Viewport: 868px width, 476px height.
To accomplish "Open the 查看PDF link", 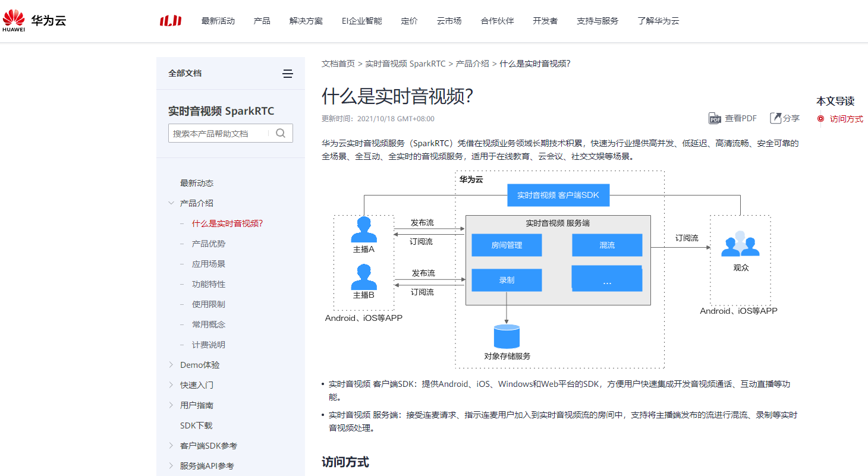I will pyautogui.click(x=741, y=118).
